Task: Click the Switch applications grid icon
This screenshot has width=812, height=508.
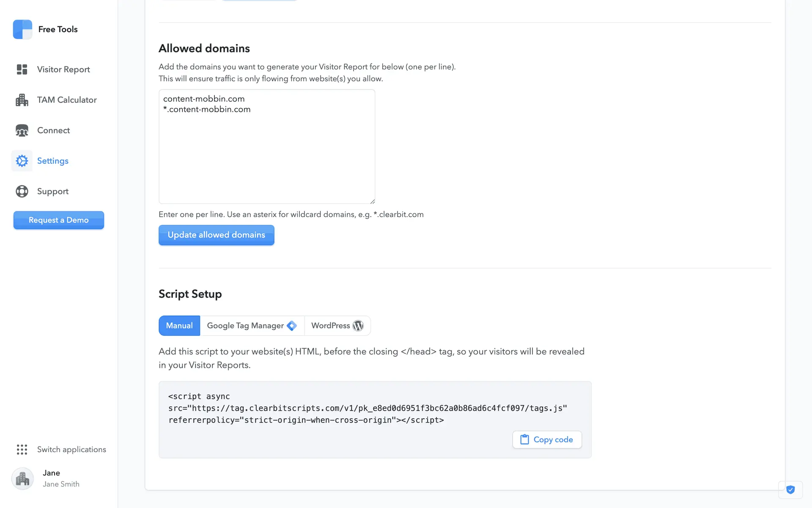Action: (22, 450)
